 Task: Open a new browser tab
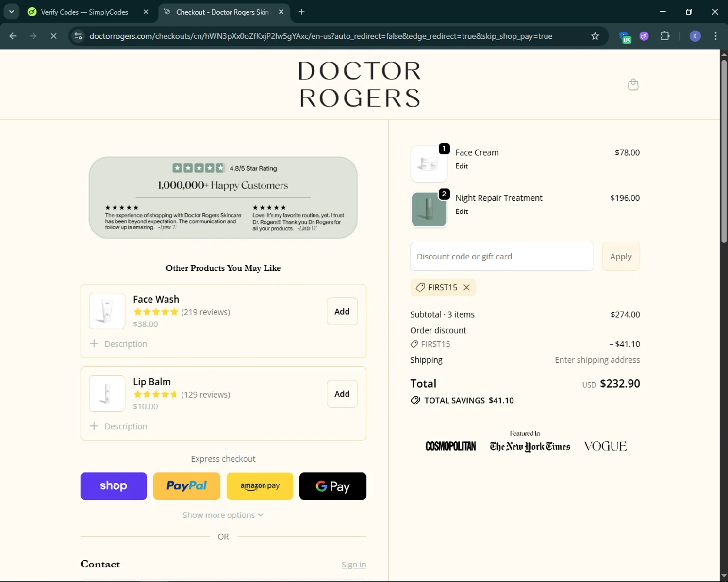(x=301, y=12)
